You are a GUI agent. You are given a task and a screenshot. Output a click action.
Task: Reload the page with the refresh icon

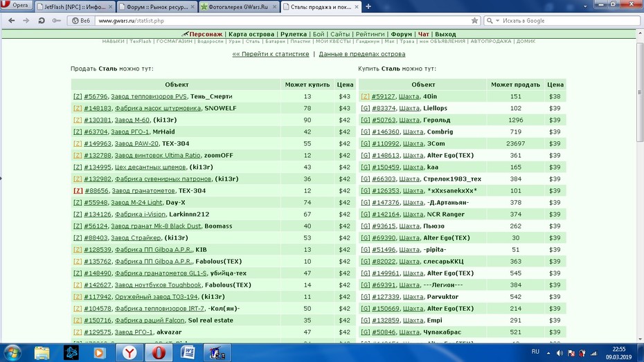pyautogui.click(x=41, y=21)
